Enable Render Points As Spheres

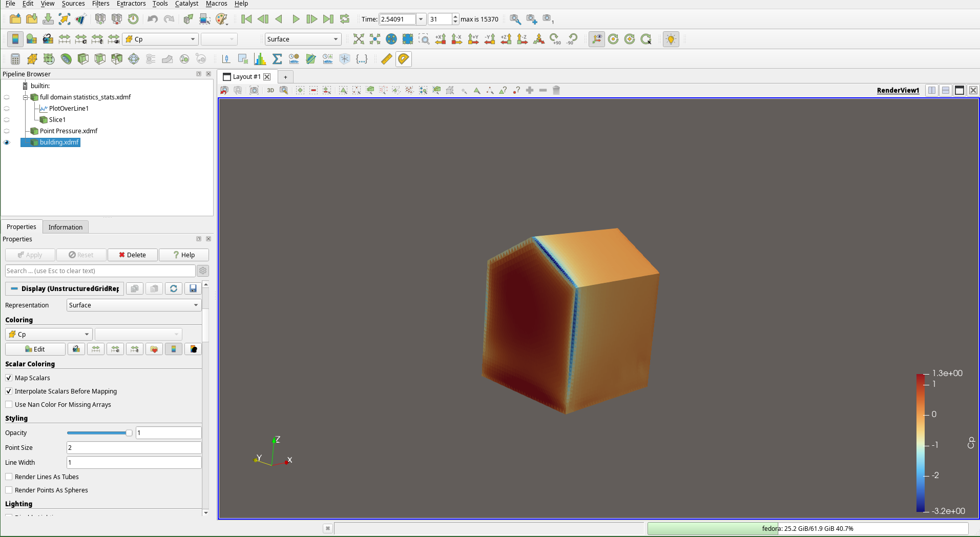[9, 490]
